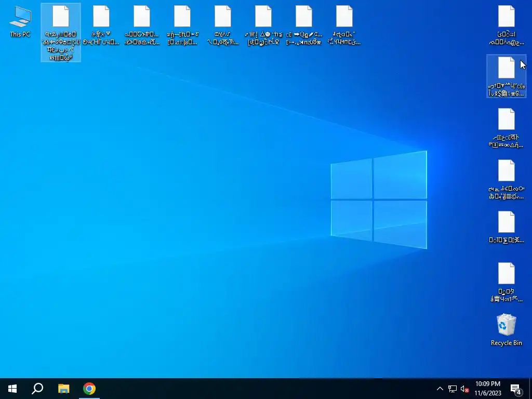Select the file immediately right of the selected four-line file
This screenshot has width=532, height=399.
click(101, 25)
